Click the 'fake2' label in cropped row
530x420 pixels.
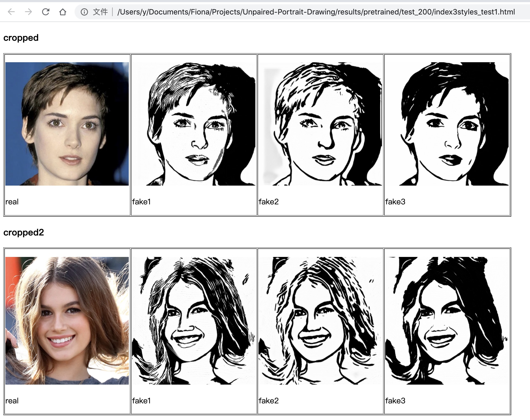[x=269, y=202]
